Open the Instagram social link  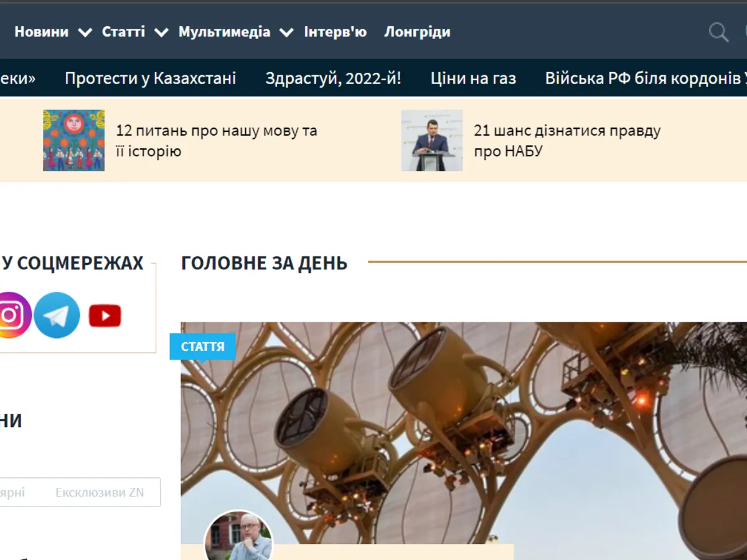[x=10, y=315]
